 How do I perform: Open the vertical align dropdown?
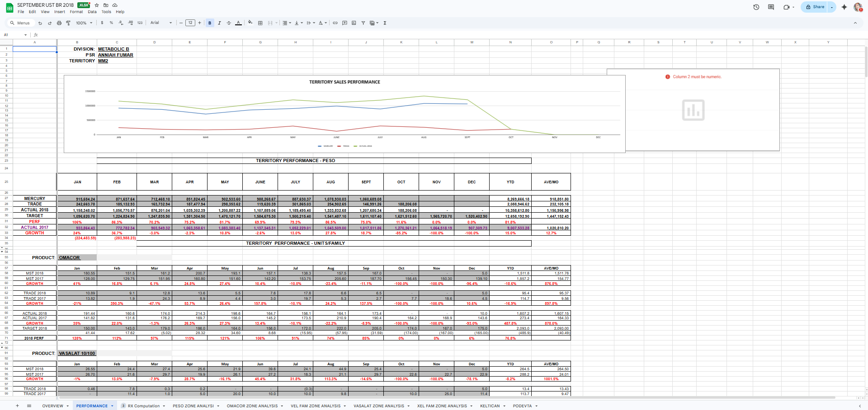(x=299, y=23)
